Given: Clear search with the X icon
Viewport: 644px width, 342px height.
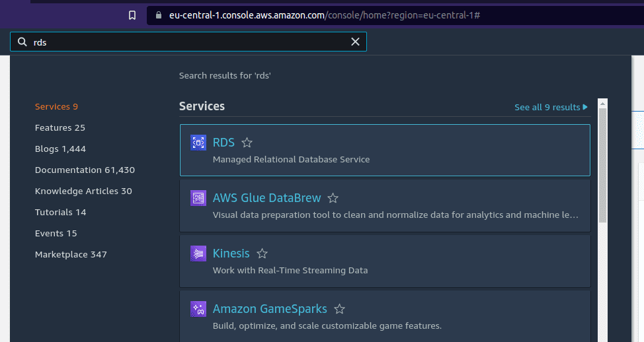Looking at the screenshot, I should tap(355, 42).
